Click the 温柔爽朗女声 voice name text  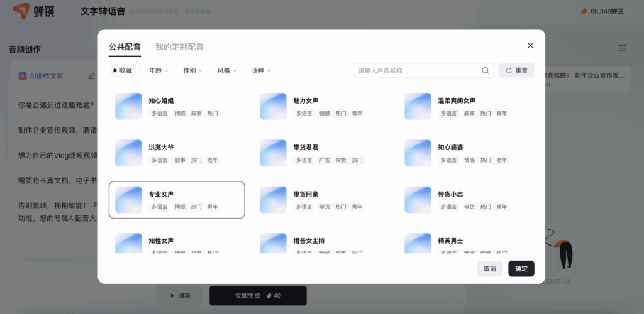tap(457, 100)
